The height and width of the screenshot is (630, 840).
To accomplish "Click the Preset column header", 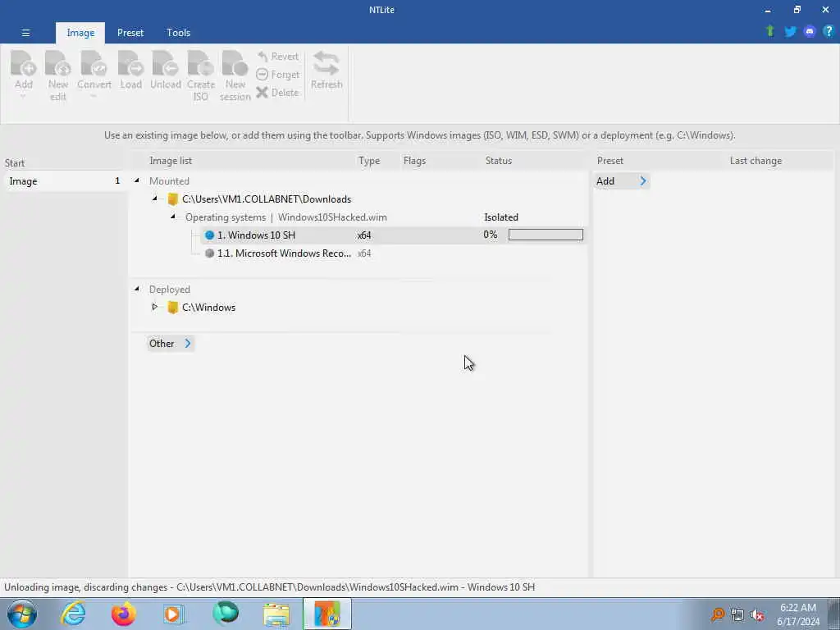I will pos(610,161).
